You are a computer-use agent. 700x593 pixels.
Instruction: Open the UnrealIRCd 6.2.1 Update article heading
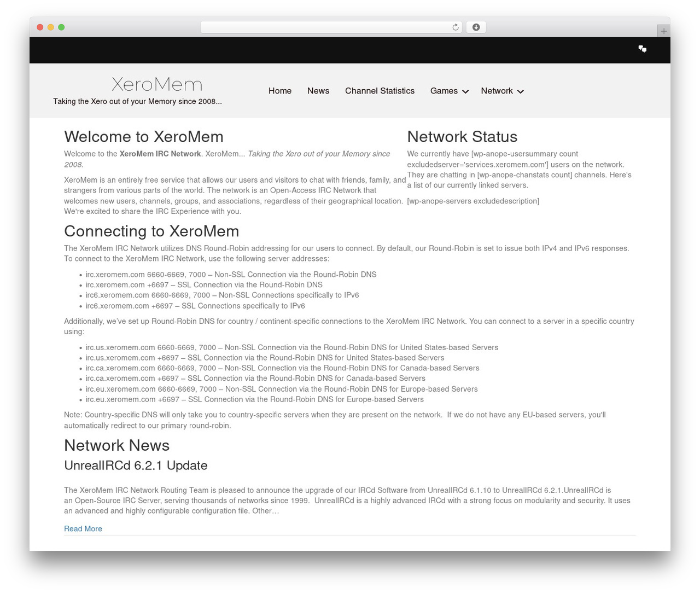point(136,466)
